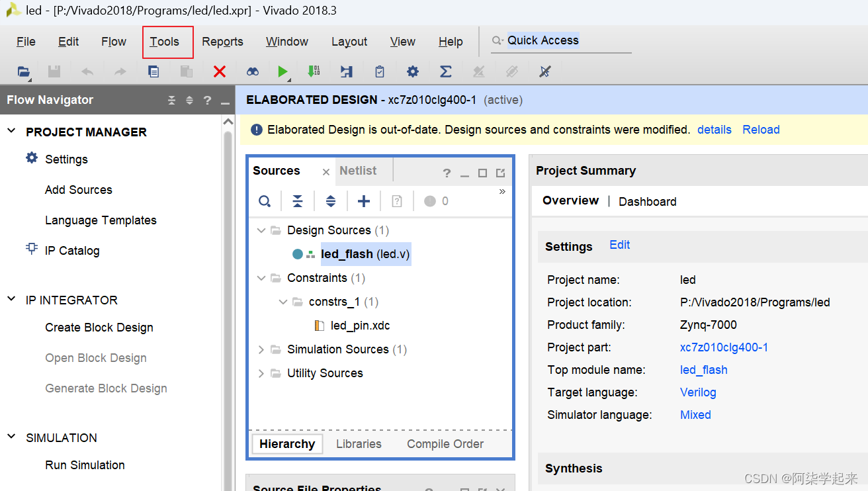The image size is (868, 491).
Task: Switch to the Netlist tab
Action: click(x=358, y=171)
